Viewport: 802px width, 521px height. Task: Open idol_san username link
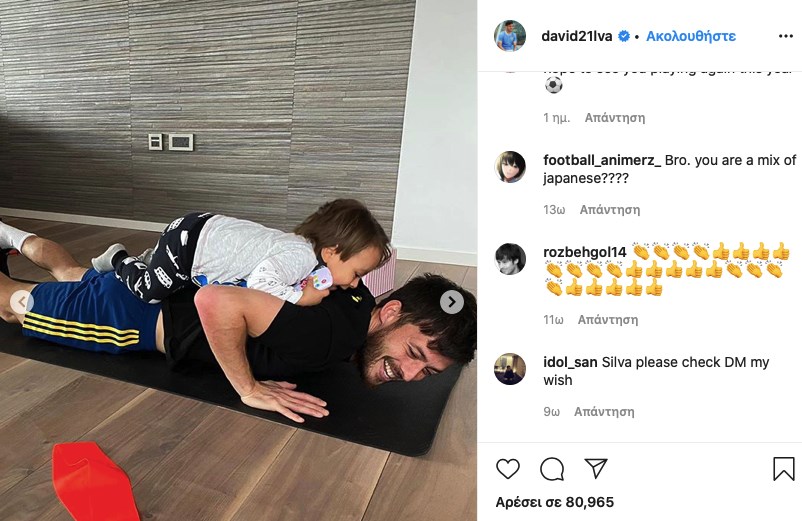pos(570,362)
